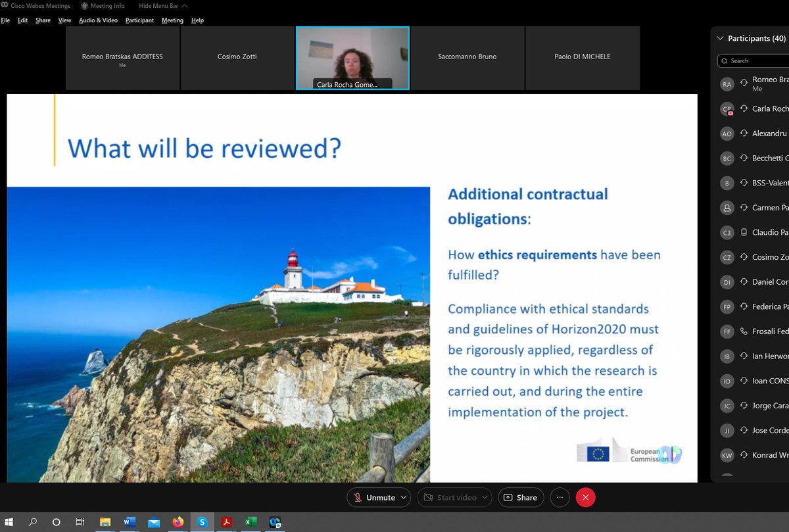Click the shared slide lighthouse photo
The height and width of the screenshot is (532, 789).
coord(219,335)
